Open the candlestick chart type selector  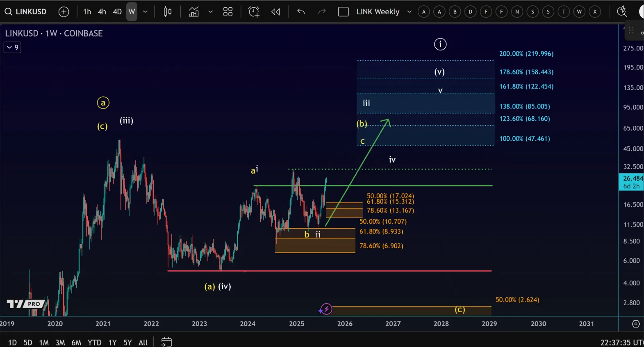[167, 12]
